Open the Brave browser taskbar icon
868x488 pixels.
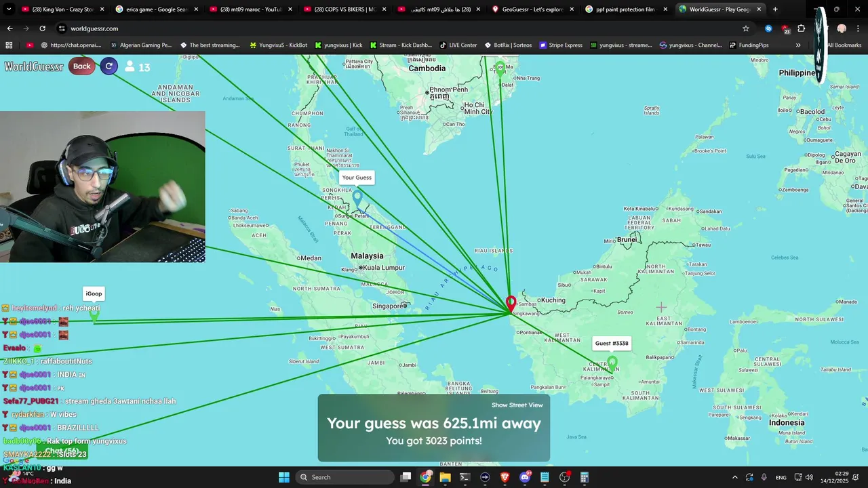pyautogui.click(x=505, y=477)
